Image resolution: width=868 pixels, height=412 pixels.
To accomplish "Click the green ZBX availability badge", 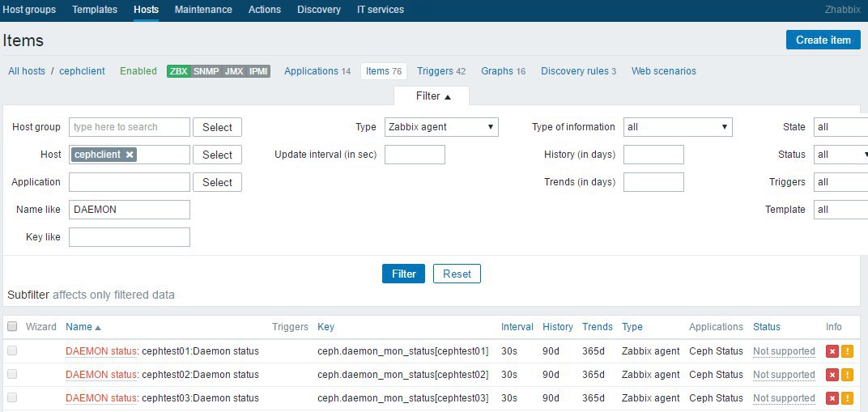I will (x=178, y=71).
